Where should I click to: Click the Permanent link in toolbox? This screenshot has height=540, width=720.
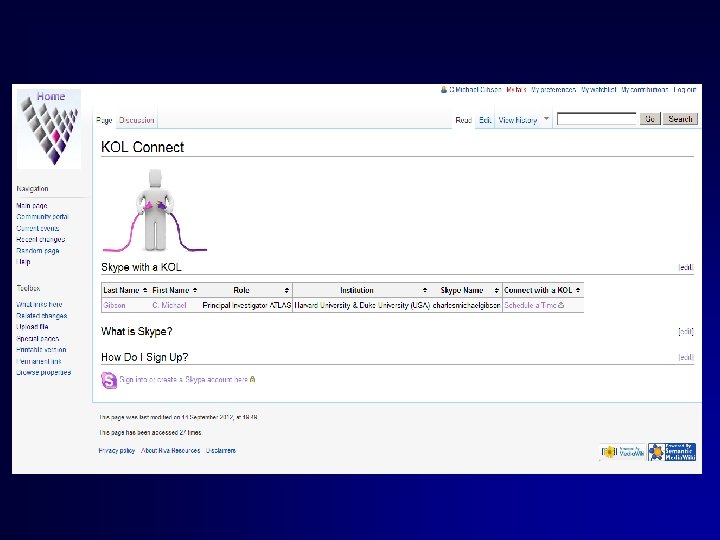[39, 361]
